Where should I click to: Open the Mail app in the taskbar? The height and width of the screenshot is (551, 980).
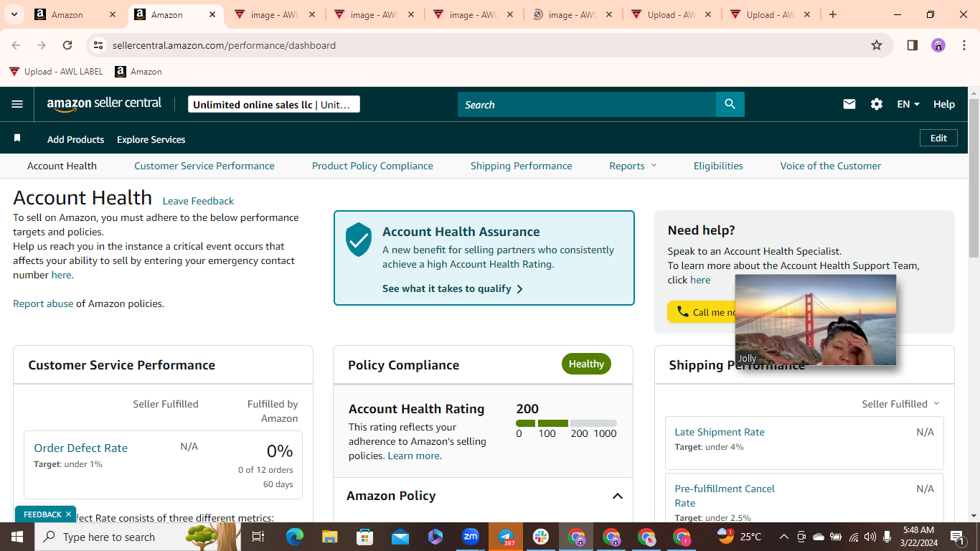pyautogui.click(x=400, y=537)
